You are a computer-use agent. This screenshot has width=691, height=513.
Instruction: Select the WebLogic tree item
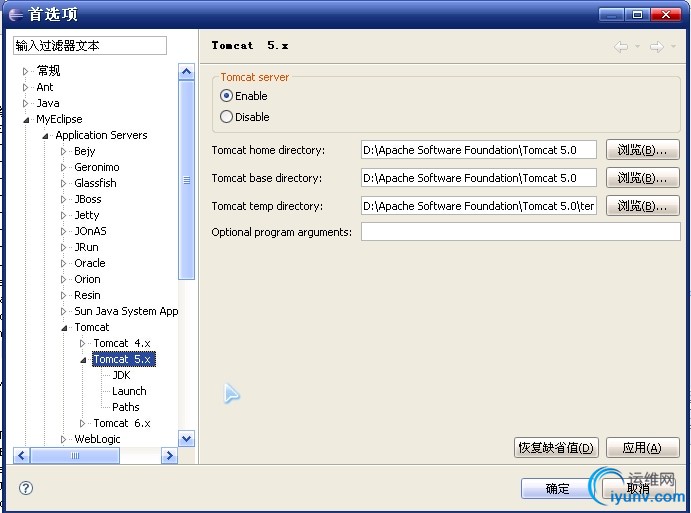tap(97, 439)
